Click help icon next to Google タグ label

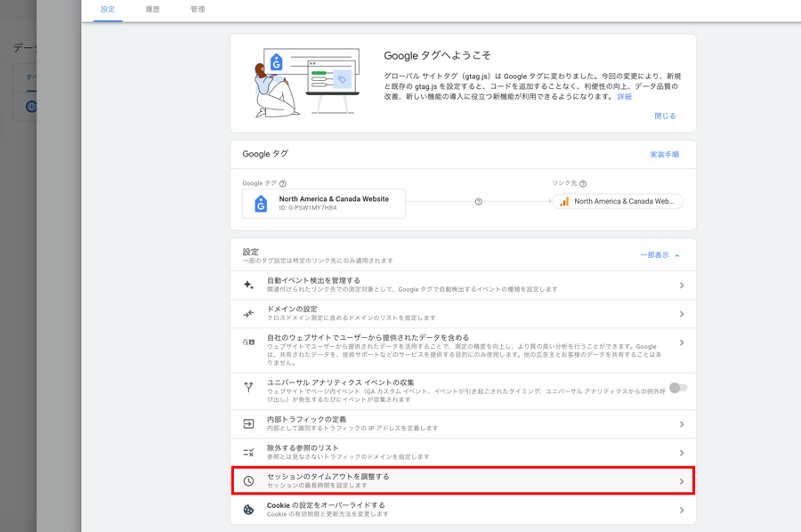(283, 183)
